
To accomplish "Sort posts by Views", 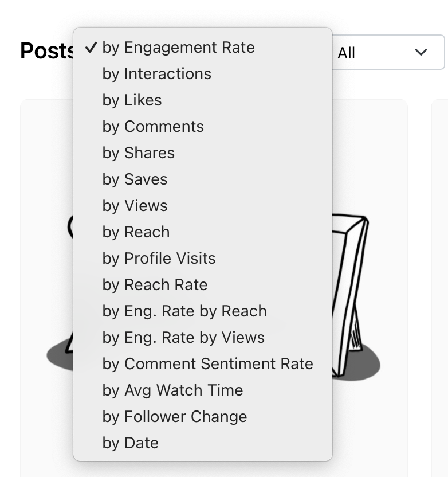I will pyautogui.click(x=134, y=206).
